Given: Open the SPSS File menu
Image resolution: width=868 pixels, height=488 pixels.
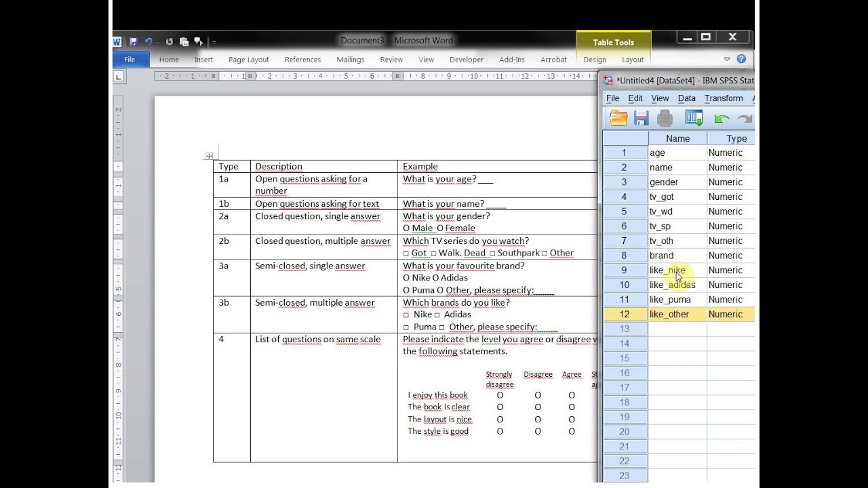Looking at the screenshot, I should (x=612, y=98).
